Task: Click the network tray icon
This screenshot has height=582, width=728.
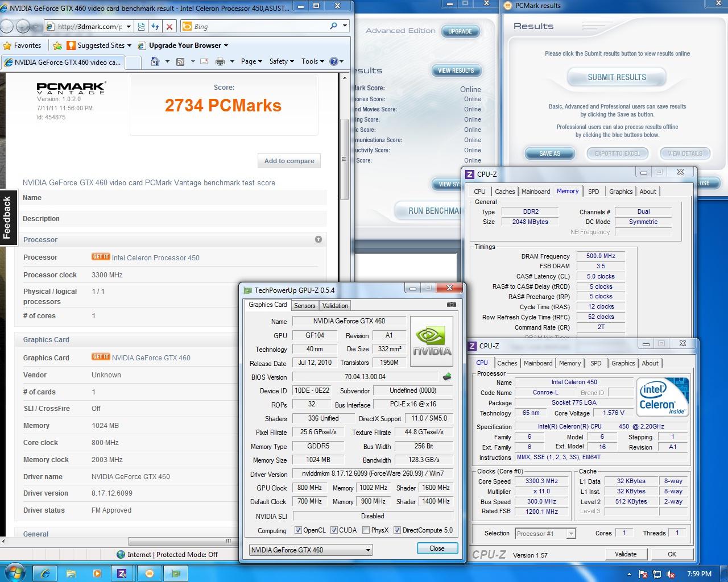Action: pos(657,574)
